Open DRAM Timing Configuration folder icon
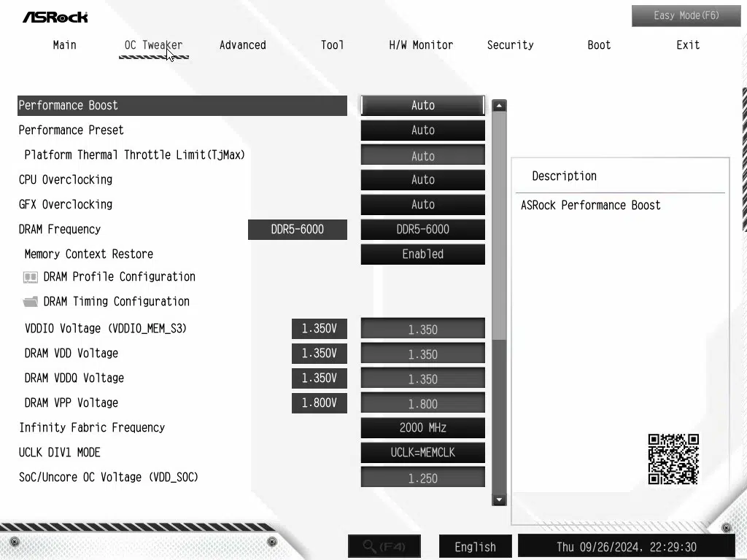Image resolution: width=747 pixels, height=560 pixels. click(31, 302)
